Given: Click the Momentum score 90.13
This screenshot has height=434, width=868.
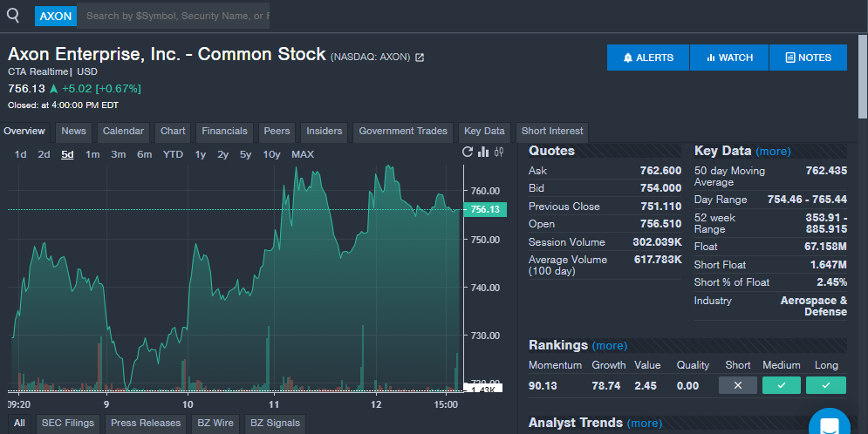Looking at the screenshot, I should (543, 386).
